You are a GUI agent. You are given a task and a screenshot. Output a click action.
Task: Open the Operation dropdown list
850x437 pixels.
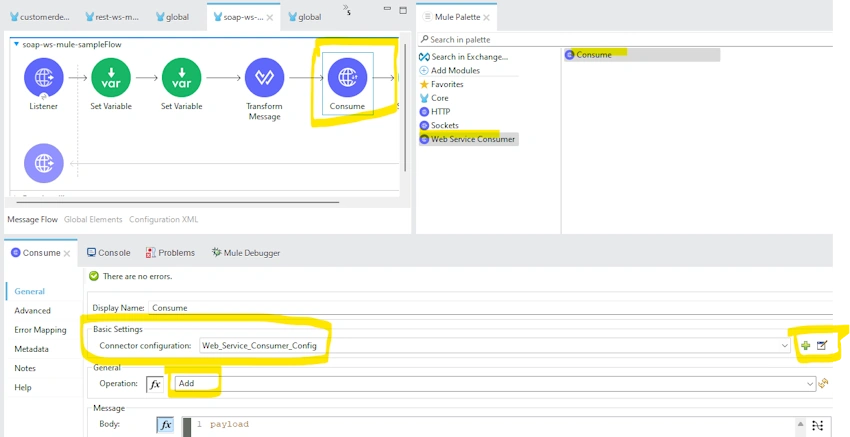[810, 384]
